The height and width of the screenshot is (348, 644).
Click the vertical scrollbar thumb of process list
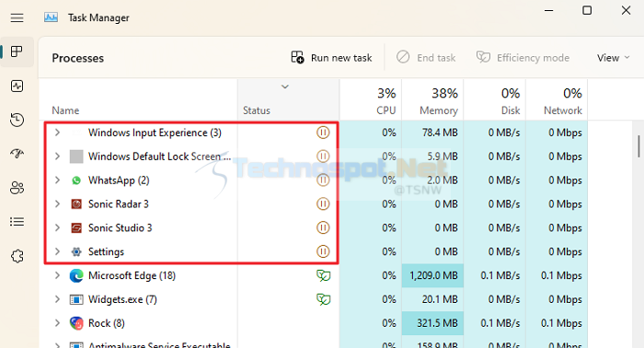639,146
